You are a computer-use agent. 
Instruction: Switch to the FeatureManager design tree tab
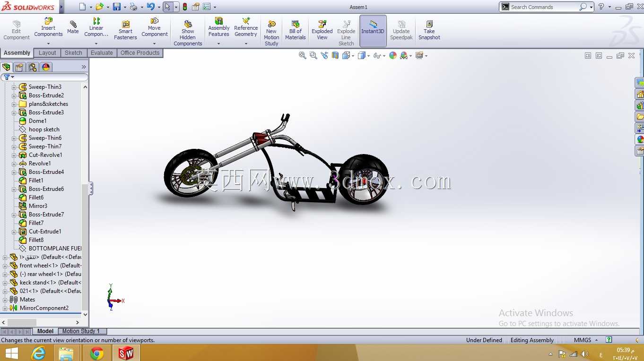tap(6, 67)
